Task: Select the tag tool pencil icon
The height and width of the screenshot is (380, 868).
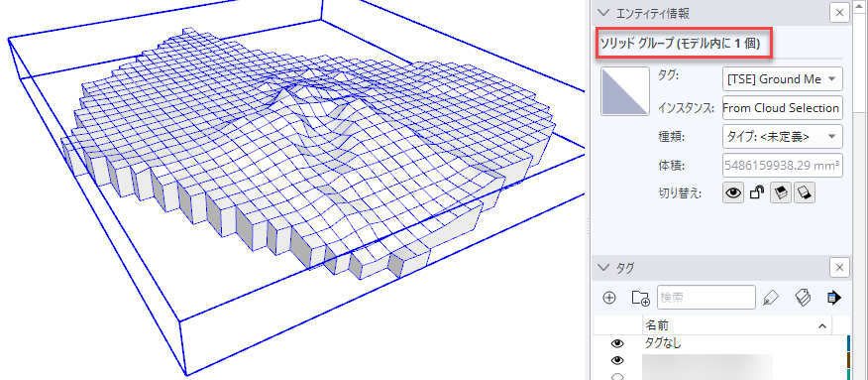Action: 771,298
